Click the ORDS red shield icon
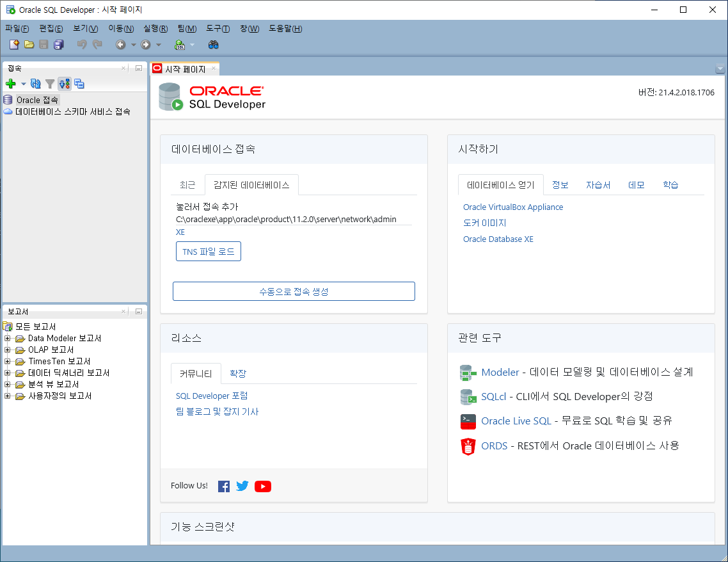 (x=468, y=446)
